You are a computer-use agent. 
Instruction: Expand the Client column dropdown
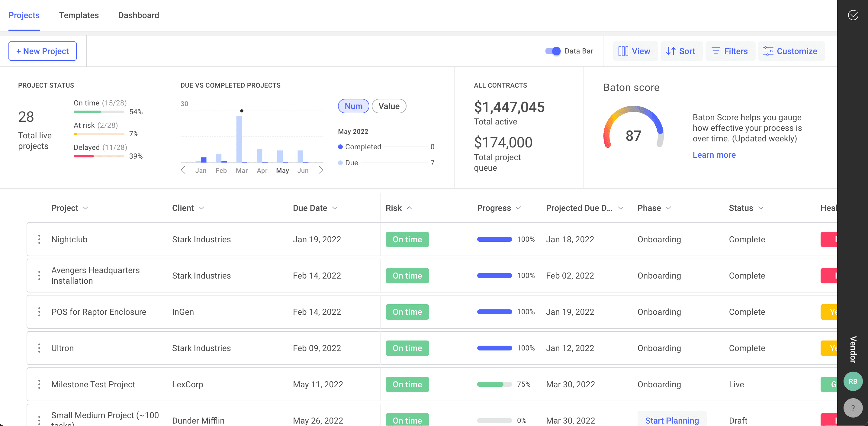click(x=201, y=208)
